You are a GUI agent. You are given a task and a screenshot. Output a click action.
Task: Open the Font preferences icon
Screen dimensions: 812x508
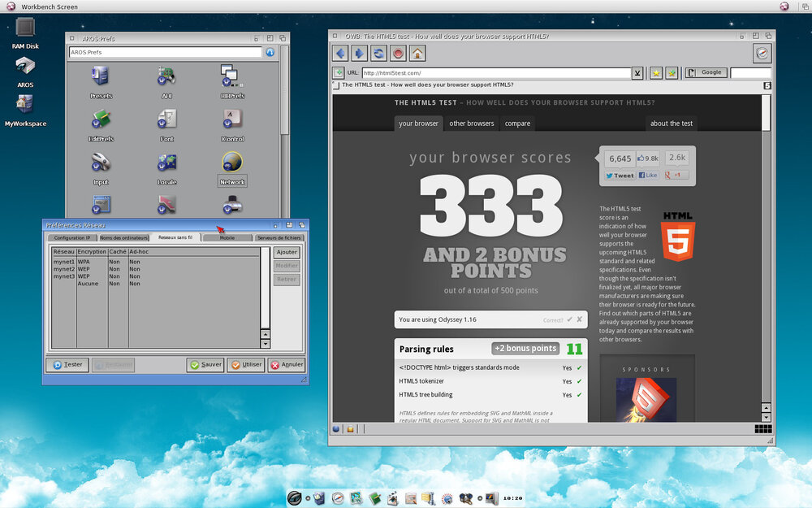167,123
